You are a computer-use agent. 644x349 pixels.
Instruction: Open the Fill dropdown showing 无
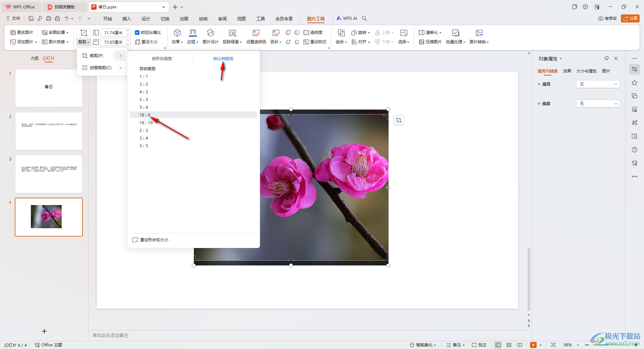[598, 84]
